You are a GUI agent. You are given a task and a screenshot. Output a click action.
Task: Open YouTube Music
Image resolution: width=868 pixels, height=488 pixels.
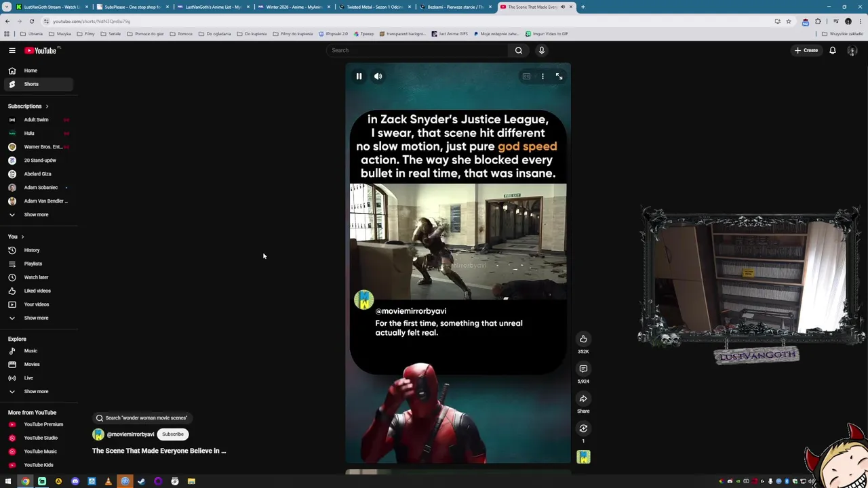pos(38,451)
